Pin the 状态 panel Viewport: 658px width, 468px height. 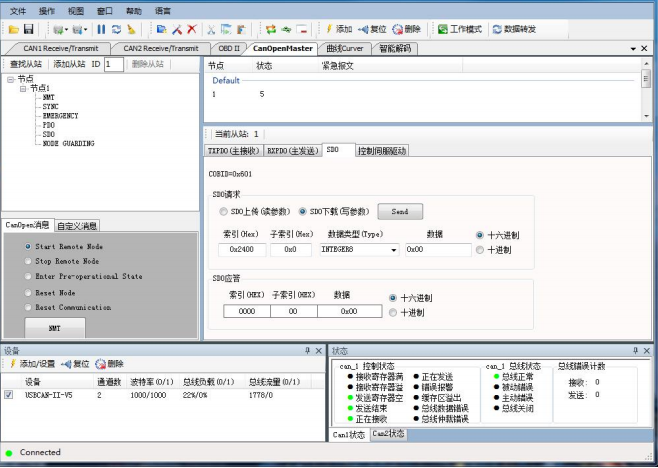point(635,350)
